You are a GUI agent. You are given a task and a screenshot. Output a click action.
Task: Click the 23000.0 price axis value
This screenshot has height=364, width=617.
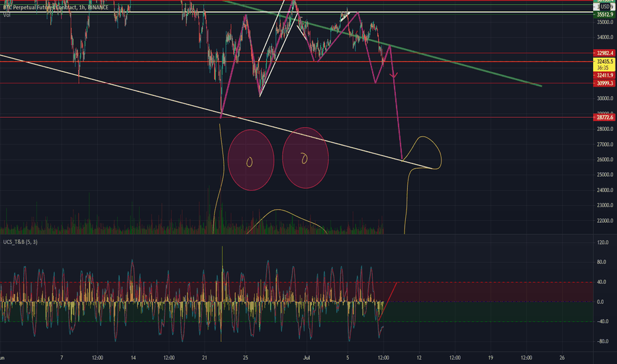coord(605,205)
